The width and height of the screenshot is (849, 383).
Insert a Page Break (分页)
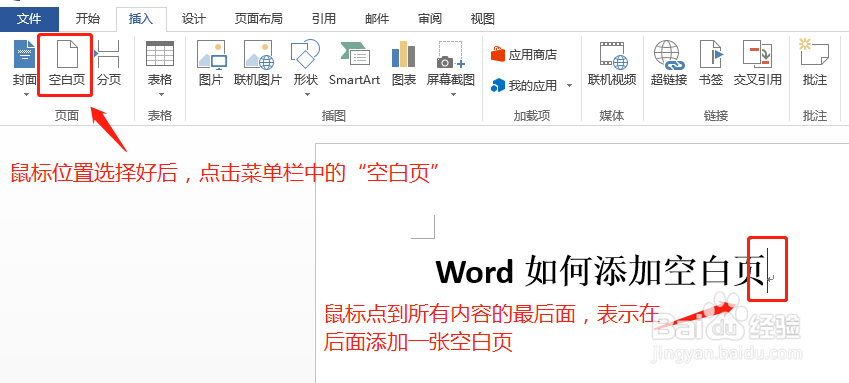[108, 63]
